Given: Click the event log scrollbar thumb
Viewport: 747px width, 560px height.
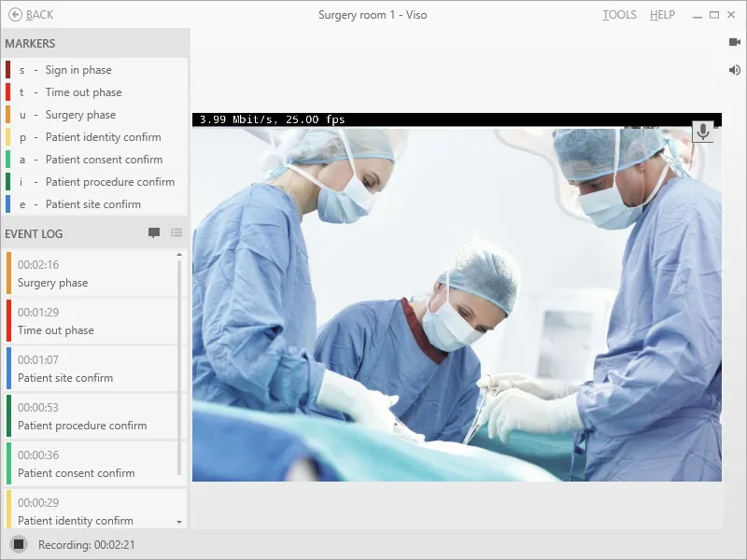Looking at the screenshot, I should (179, 367).
